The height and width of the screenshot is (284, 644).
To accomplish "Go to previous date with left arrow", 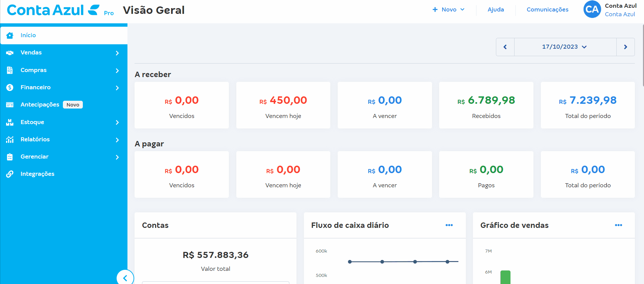I will pos(505,47).
